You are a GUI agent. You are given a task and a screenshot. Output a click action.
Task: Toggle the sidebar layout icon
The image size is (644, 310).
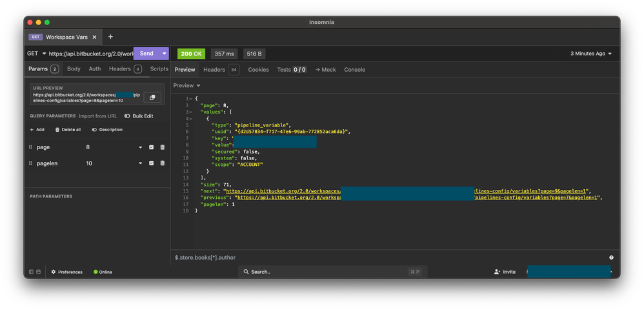[31, 272]
